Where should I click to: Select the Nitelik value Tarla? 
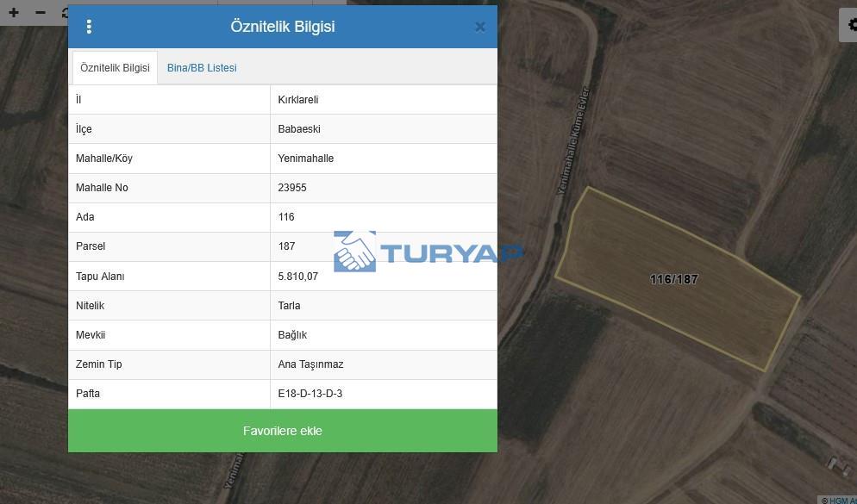[289, 306]
